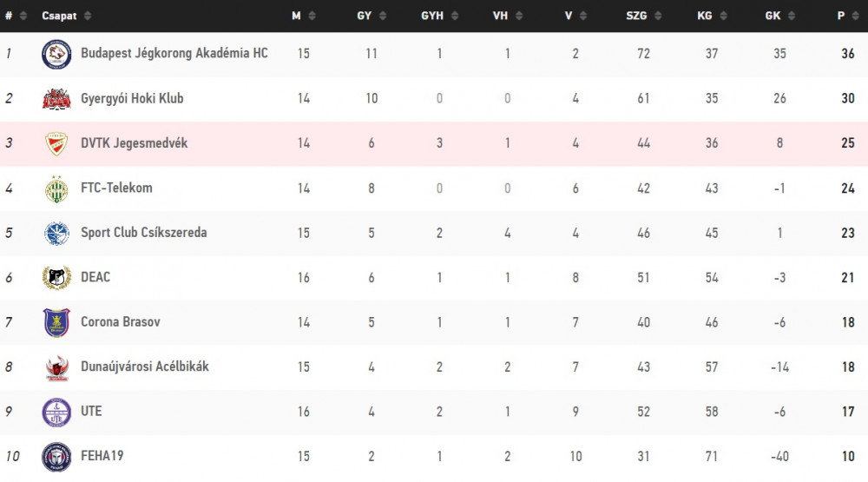Screen dimensions: 868x482
Task: Click the FTC-Telekom green crest logo
Action: 56,188
